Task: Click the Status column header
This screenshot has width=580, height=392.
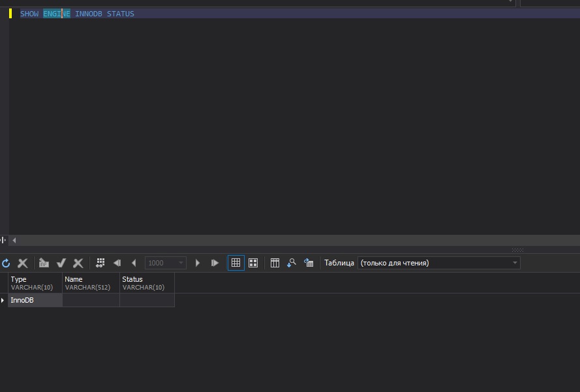Action: (x=147, y=283)
